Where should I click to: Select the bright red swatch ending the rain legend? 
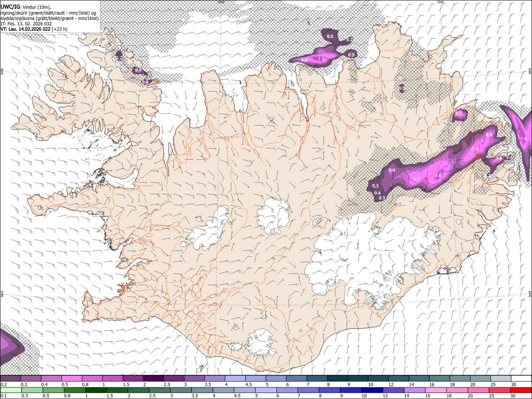pos(521,390)
